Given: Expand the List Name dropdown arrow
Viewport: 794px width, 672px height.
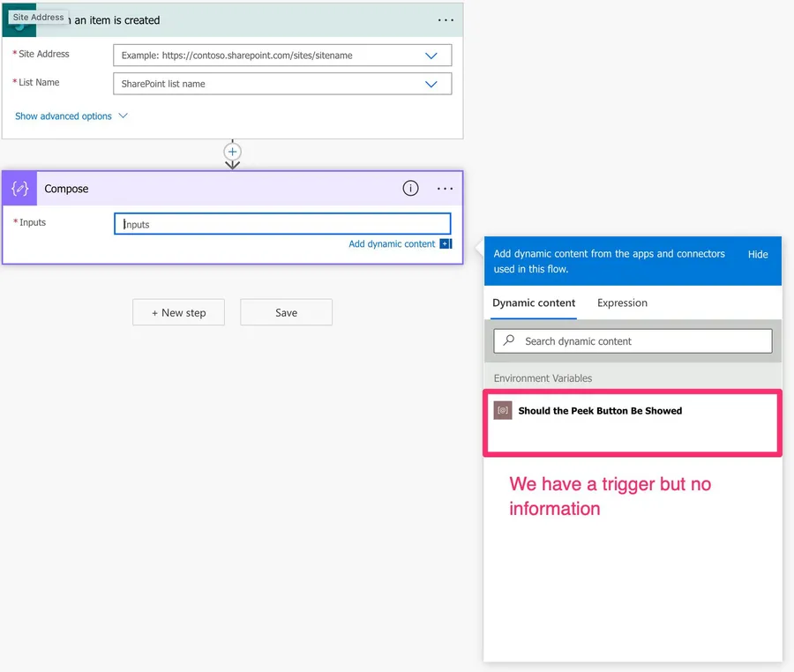Looking at the screenshot, I should pyautogui.click(x=431, y=85).
